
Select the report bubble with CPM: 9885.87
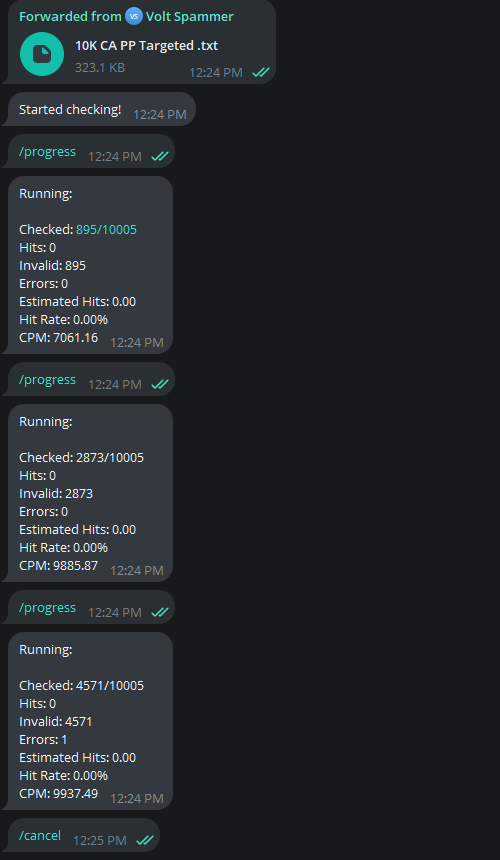[x=90, y=493]
